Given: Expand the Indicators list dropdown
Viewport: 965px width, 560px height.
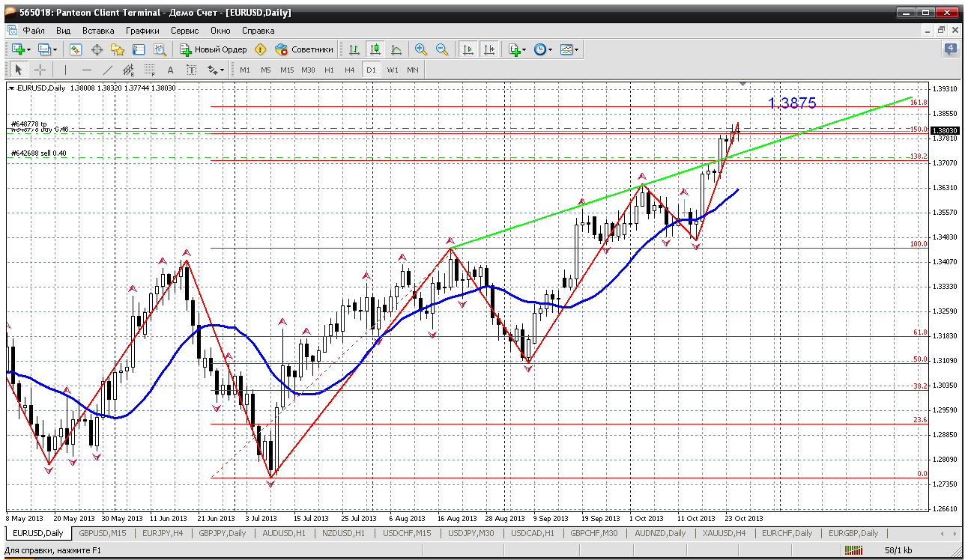Looking at the screenshot, I should (x=516, y=49).
